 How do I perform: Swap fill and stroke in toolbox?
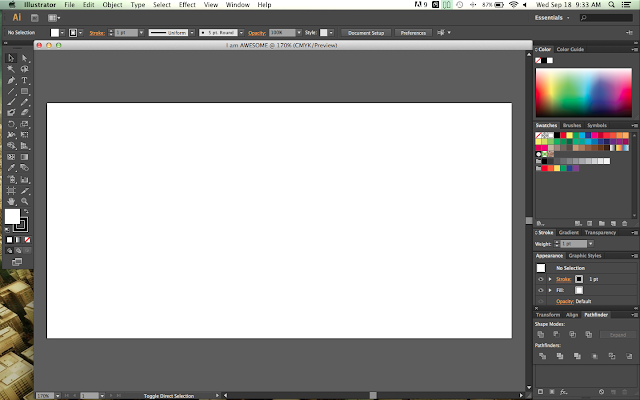click(27, 211)
